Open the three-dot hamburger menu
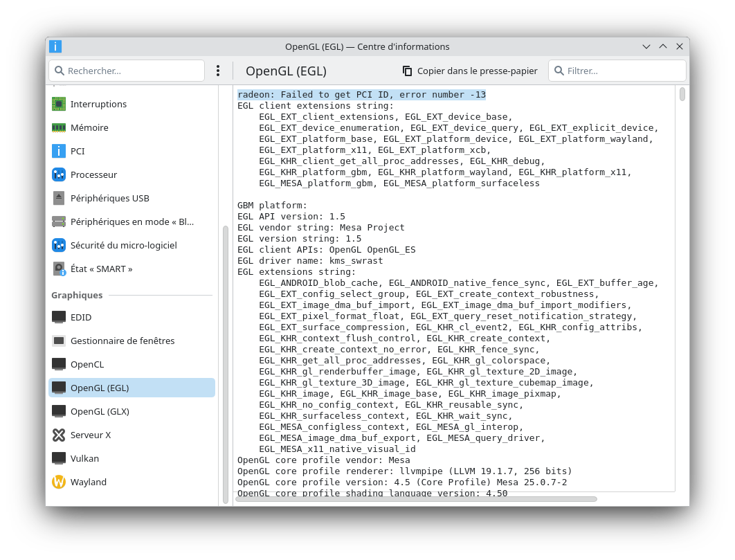 (218, 71)
